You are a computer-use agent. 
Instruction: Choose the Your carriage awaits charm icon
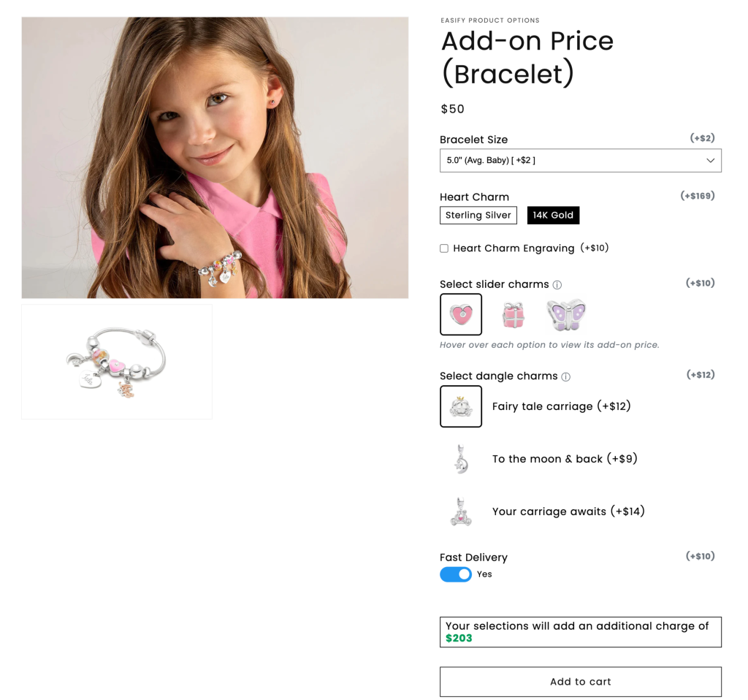point(460,511)
